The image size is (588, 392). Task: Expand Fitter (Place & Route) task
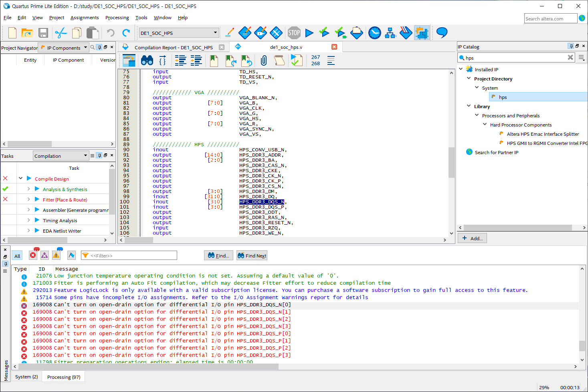tap(28, 199)
